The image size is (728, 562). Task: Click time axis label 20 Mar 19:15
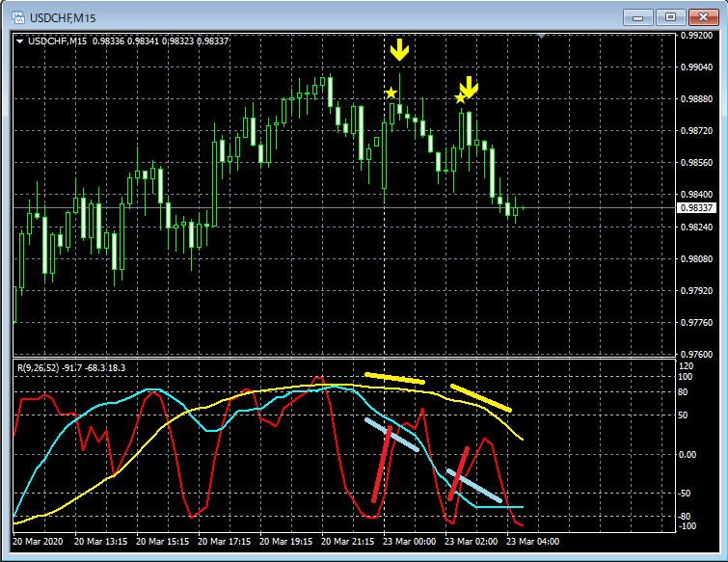pos(286,542)
